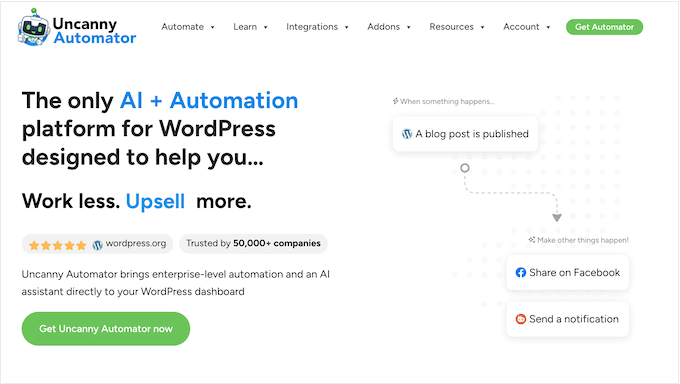Click the Facebook icon in Share card
The width and height of the screenshot is (680, 384).
[520, 272]
